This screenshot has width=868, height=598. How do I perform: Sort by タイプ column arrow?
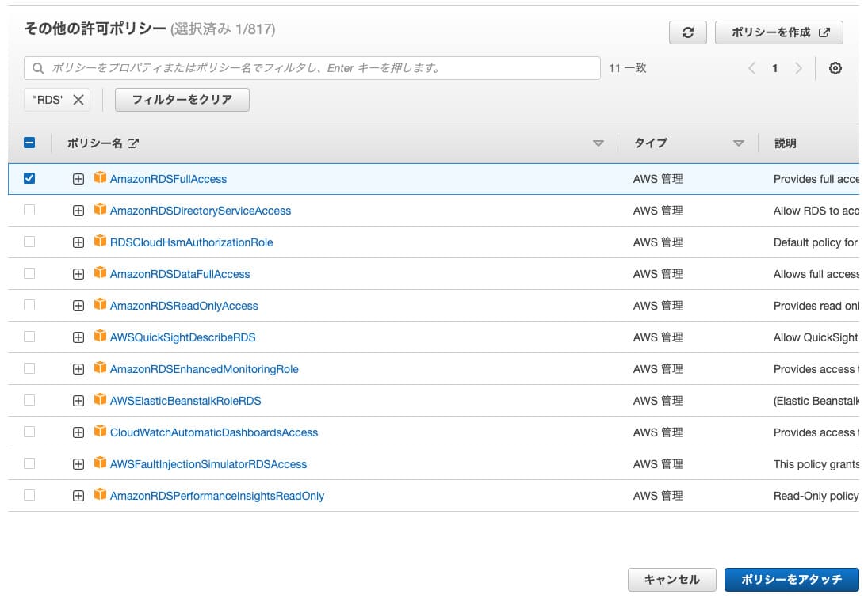[x=739, y=143]
